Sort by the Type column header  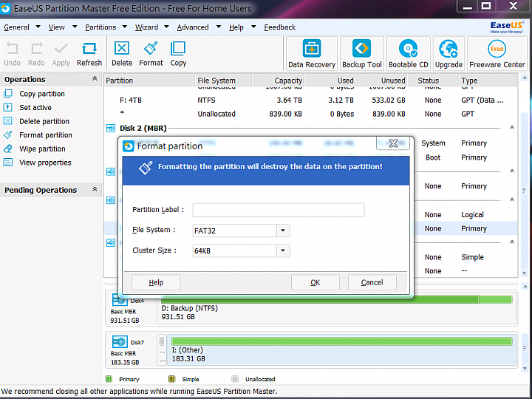click(488, 81)
